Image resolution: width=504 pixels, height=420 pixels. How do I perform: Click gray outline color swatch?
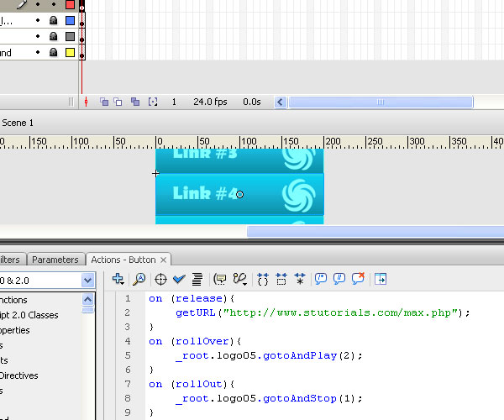[70, 36]
